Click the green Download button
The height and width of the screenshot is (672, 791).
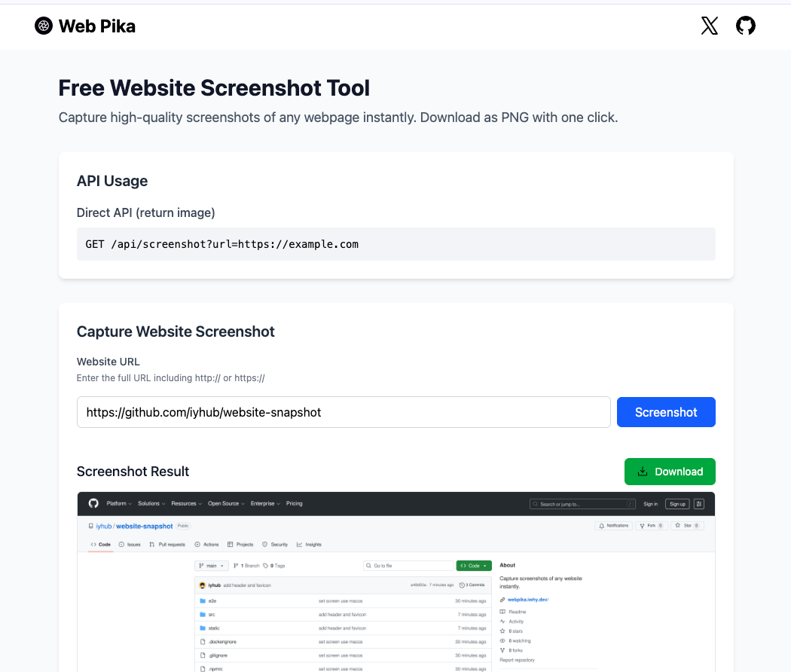click(x=670, y=472)
